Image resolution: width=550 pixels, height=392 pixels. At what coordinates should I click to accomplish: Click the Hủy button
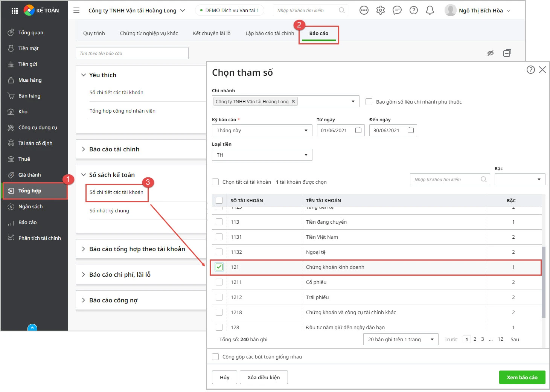coord(225,377)
